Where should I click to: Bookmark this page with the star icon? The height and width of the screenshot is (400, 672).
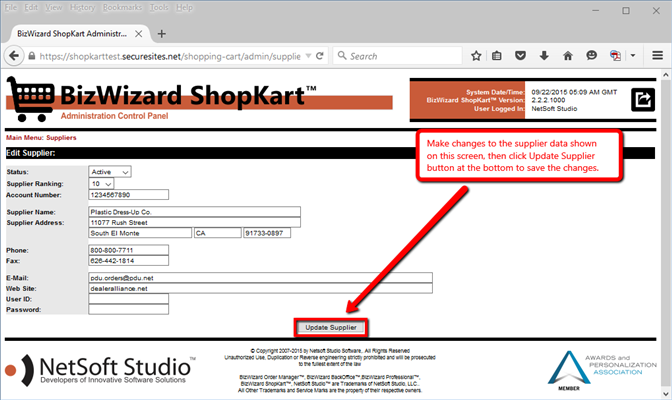coord(476,56)
